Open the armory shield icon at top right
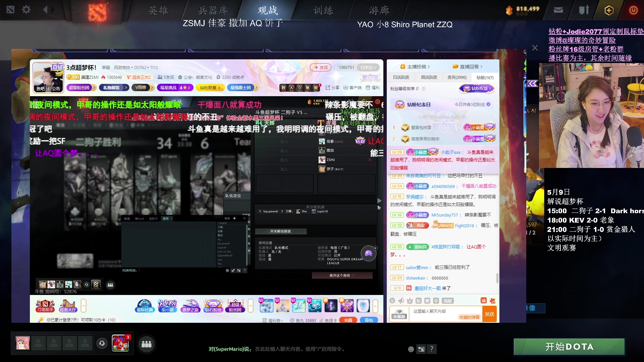644x362 pixels. pos(584,10)
